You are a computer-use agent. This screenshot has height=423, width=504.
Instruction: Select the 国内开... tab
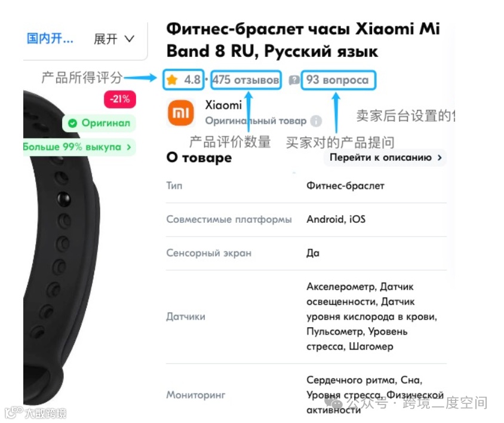pyautogui.click(x=50, y=39)
